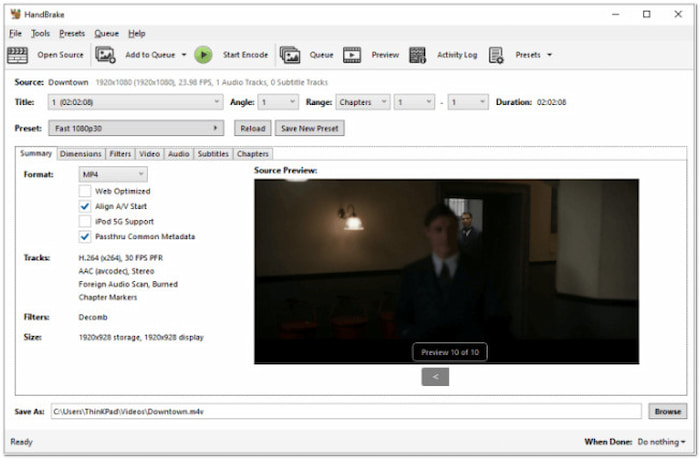Screen dimensions: 700x459
Task: Click the Preview icon in toolbar
Action: coord(352,55)
